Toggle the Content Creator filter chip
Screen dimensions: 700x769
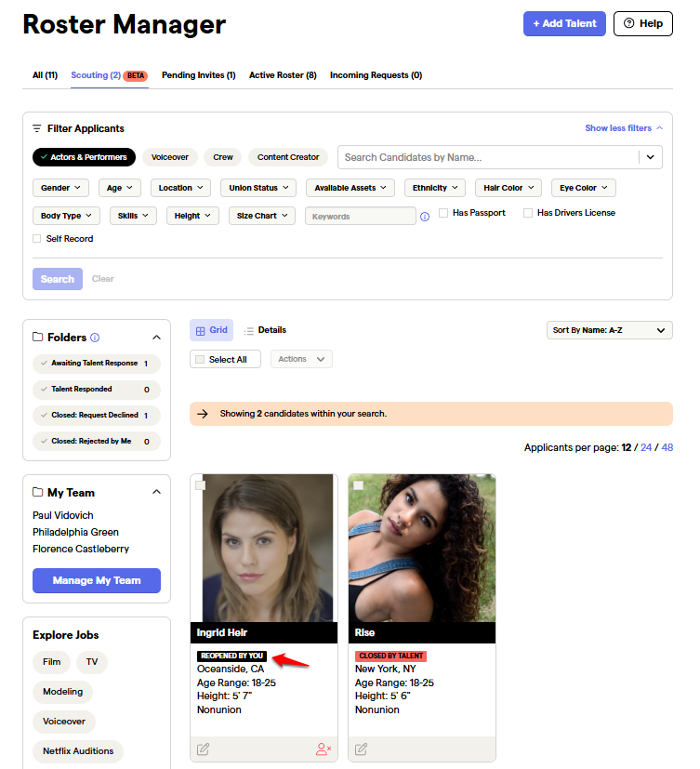[288, 157]
